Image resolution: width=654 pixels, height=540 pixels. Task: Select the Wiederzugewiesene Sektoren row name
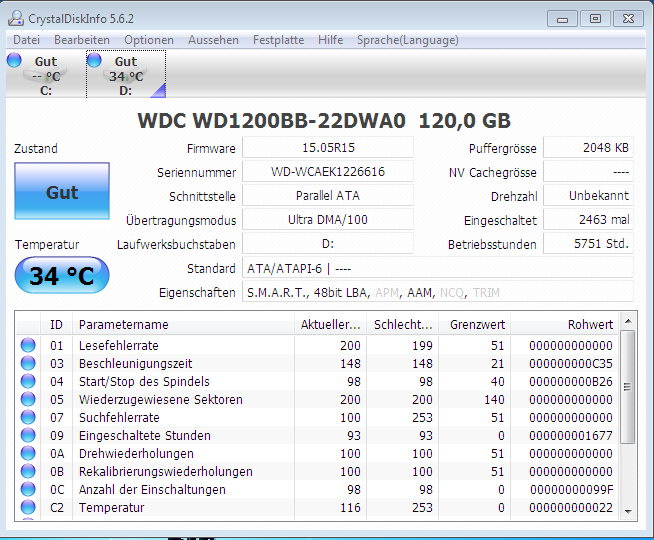tap(161, 399)
